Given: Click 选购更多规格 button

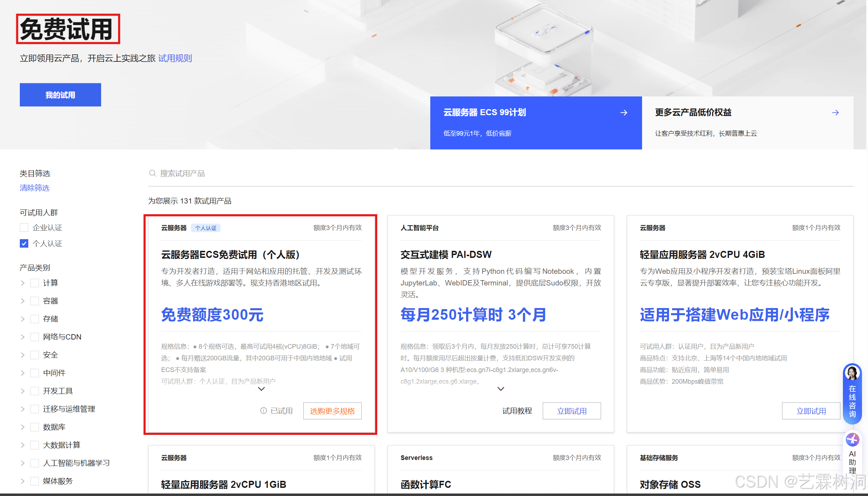Looking at the screenshot, I should tap(332, 411).
